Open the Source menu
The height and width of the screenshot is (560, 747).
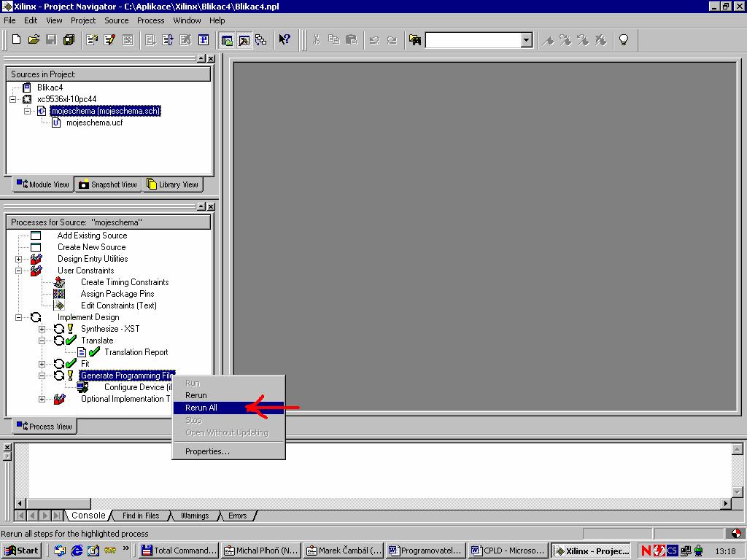pyautogui.click(x=116, y=20)
